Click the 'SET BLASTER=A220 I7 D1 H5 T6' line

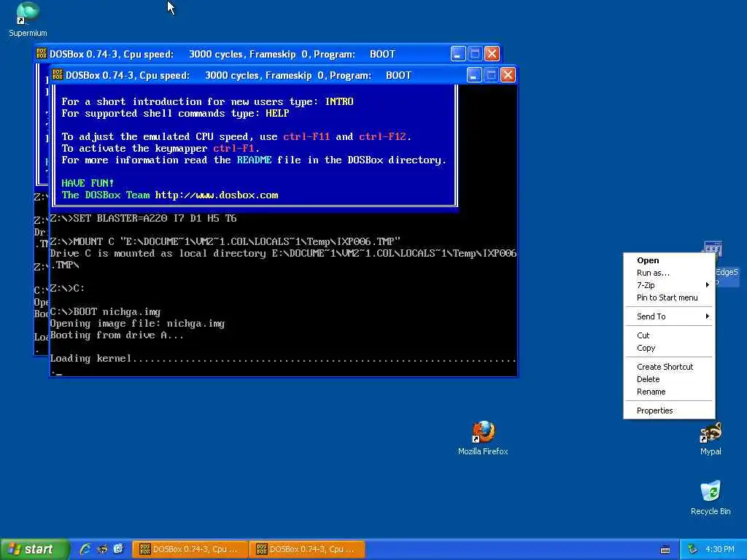(144, 219)
